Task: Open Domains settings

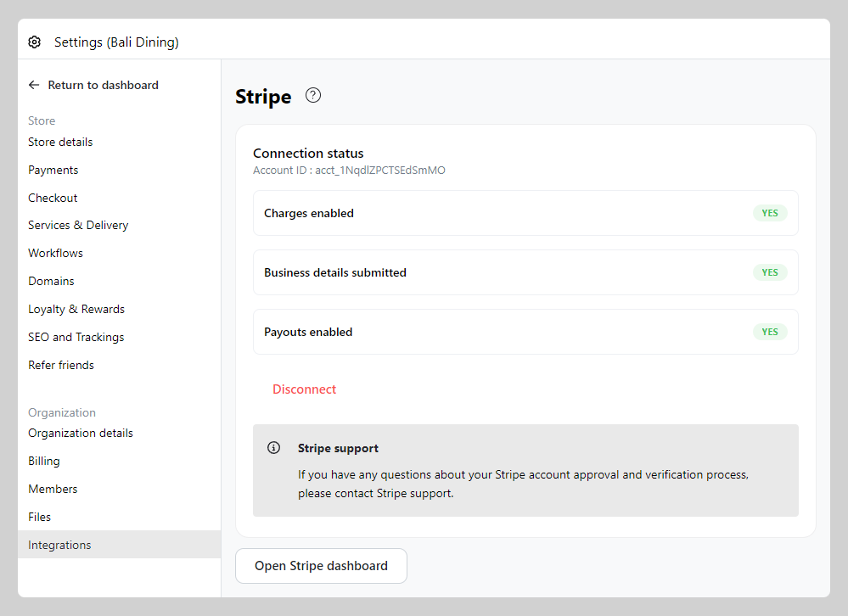Action: point(52,282)
